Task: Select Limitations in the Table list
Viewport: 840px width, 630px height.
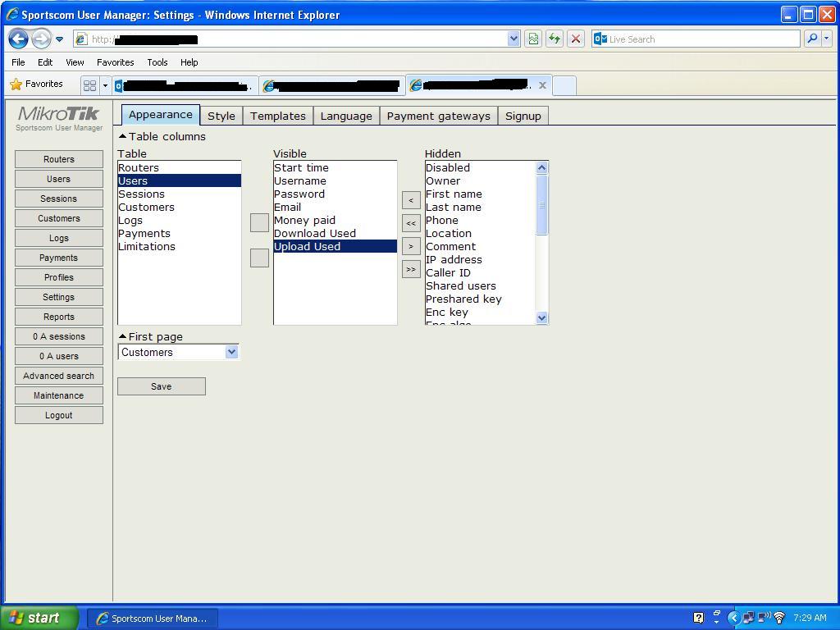Action: [x=180, y=246]
